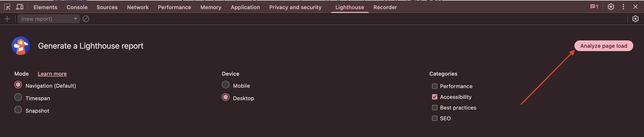
Task: Follow the Learn more link
Action: [x=52, y=74]
